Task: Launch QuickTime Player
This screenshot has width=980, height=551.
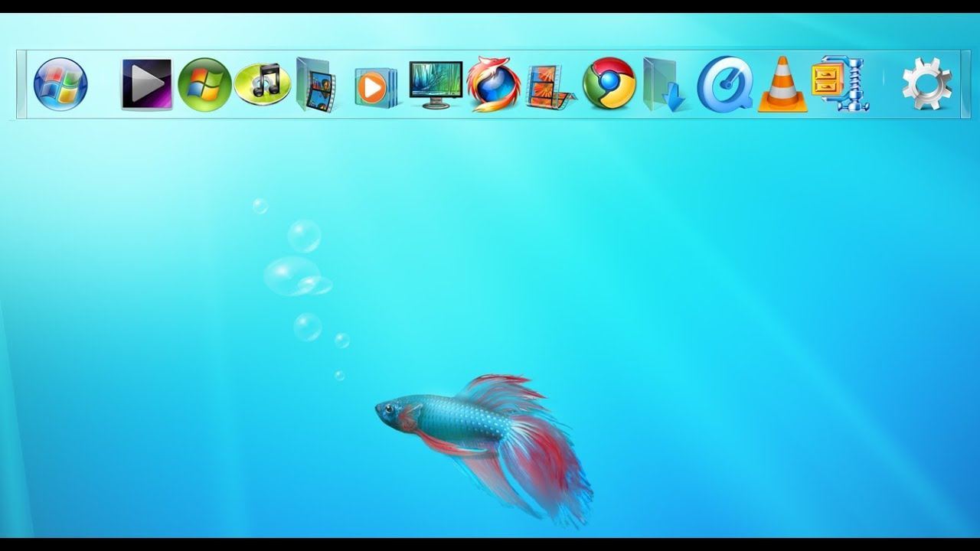Action: point(725,84)
